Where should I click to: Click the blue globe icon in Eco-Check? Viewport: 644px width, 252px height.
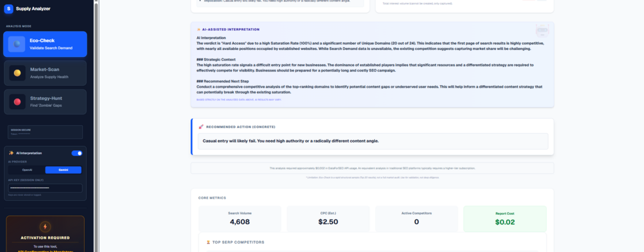17,44
